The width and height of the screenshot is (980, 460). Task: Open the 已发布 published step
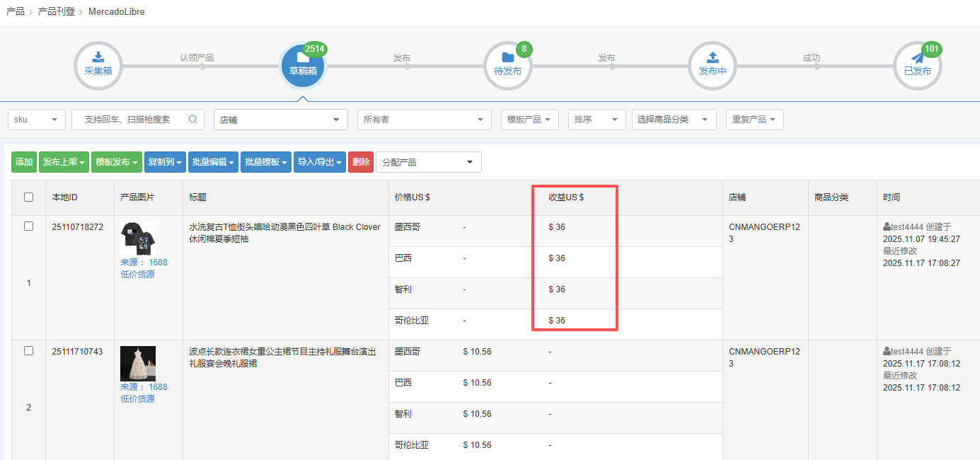point(917,65)
